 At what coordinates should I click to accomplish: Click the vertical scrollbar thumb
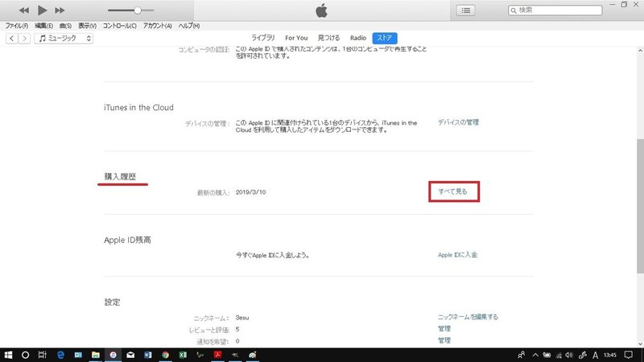[640, 205]
